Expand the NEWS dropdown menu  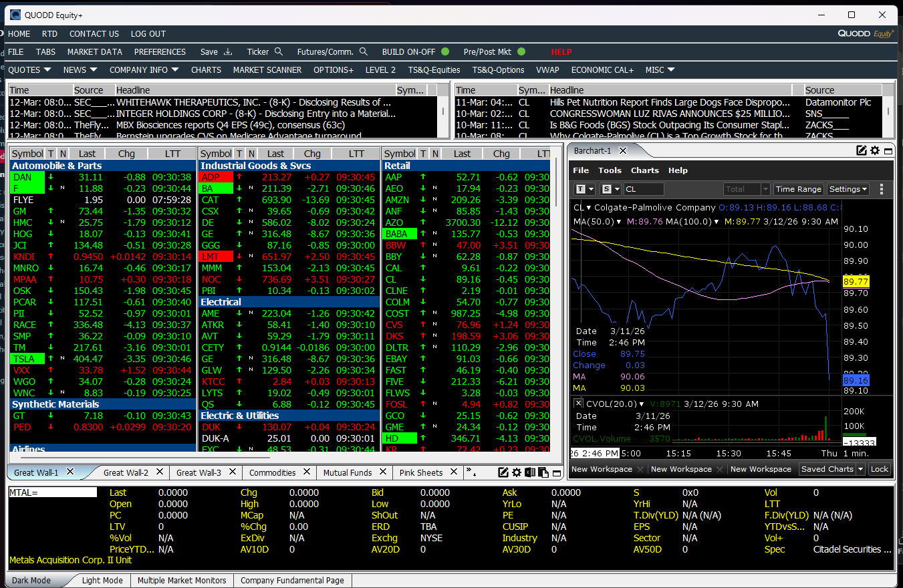click(93, 70)
